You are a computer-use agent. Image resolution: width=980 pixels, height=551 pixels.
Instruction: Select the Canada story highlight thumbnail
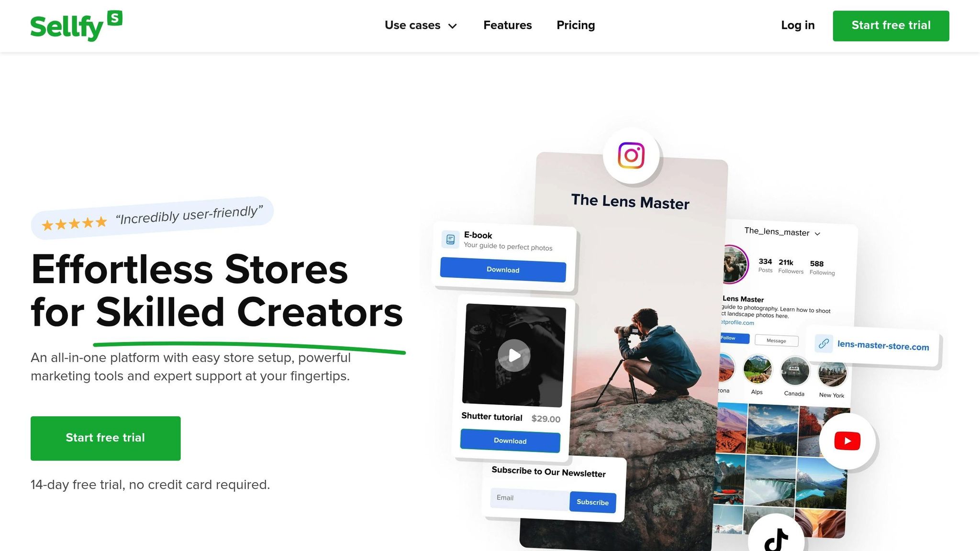pyautogui.click(x=794, y=371)
